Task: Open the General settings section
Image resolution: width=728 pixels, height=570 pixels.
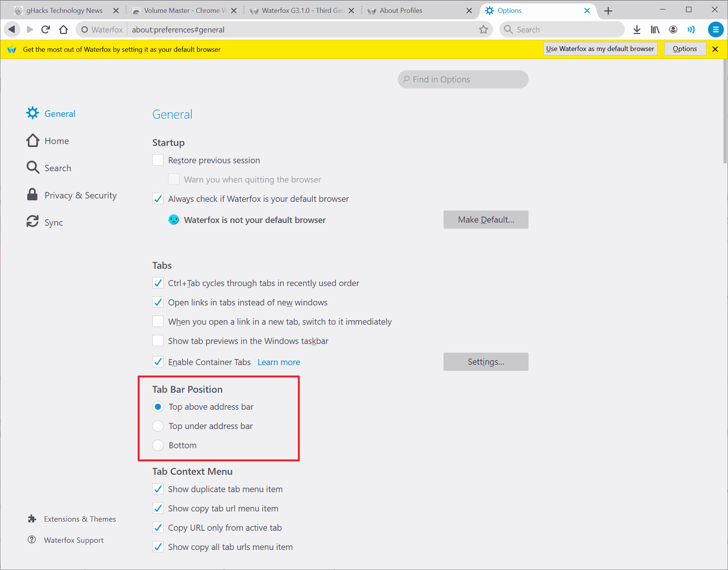Action: [x=59, y=113]
